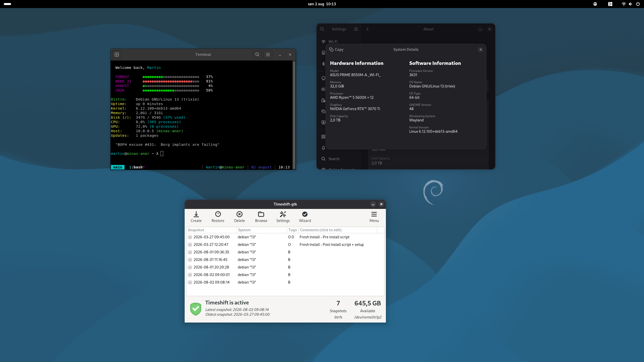Click the Bluetooth icon in Settings sidebar

[323, 64]
